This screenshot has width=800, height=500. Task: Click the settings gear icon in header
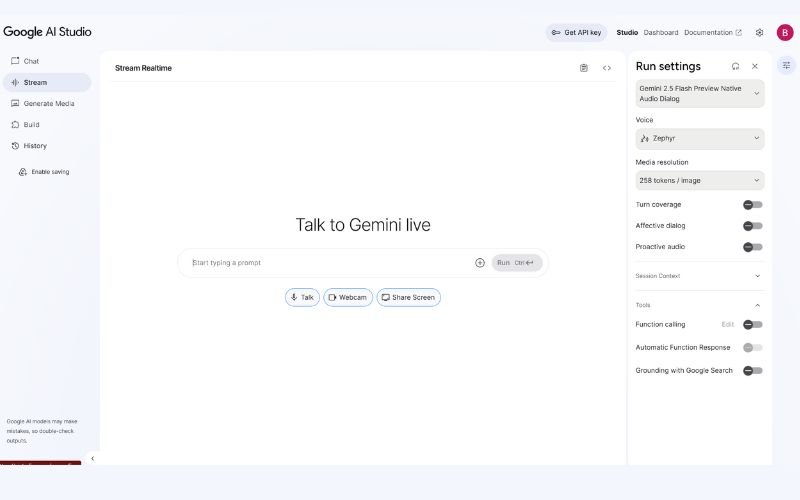coord(759,32)
